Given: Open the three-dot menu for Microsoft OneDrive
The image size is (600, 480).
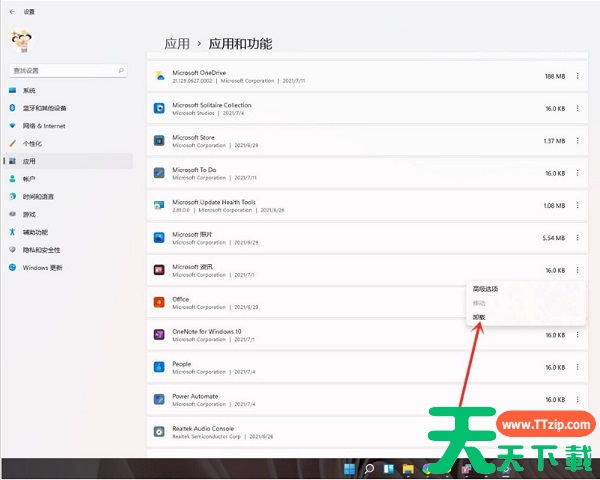Looking at the screenshot, I should pos(577,76).
